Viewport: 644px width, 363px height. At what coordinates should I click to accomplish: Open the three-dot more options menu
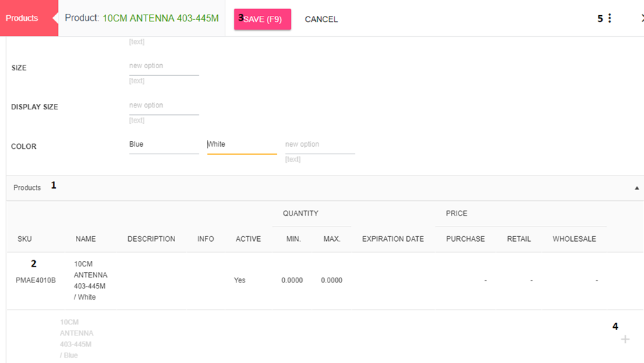click(610, 19)
